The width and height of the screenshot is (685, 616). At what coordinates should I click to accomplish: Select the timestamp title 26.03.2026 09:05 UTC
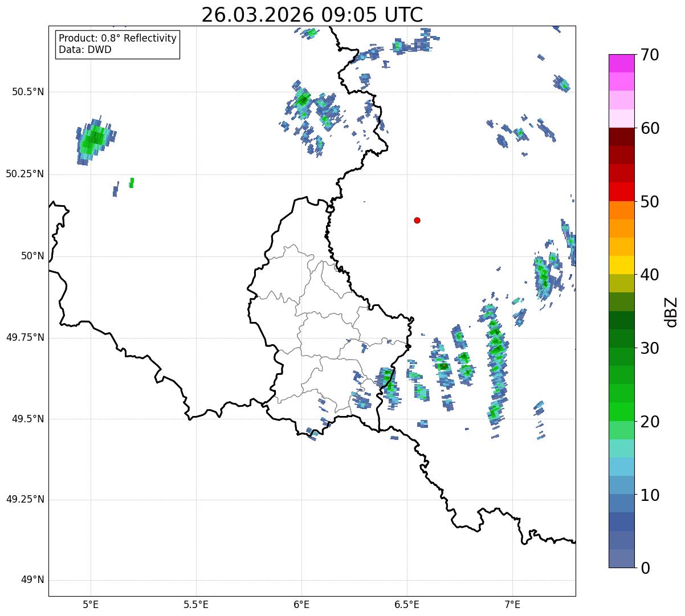coord(312,15)
